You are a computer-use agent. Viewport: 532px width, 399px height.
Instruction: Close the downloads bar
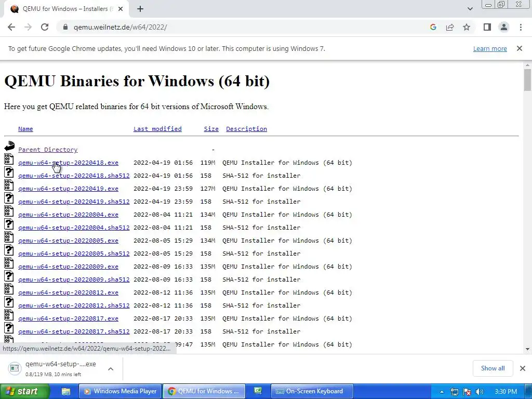point(523,368)
